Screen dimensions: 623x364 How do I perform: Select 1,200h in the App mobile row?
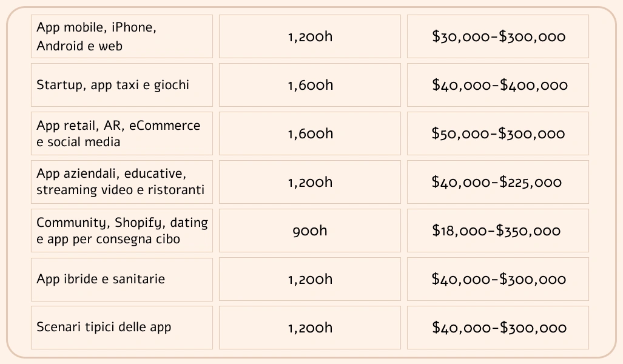(310, 36)
